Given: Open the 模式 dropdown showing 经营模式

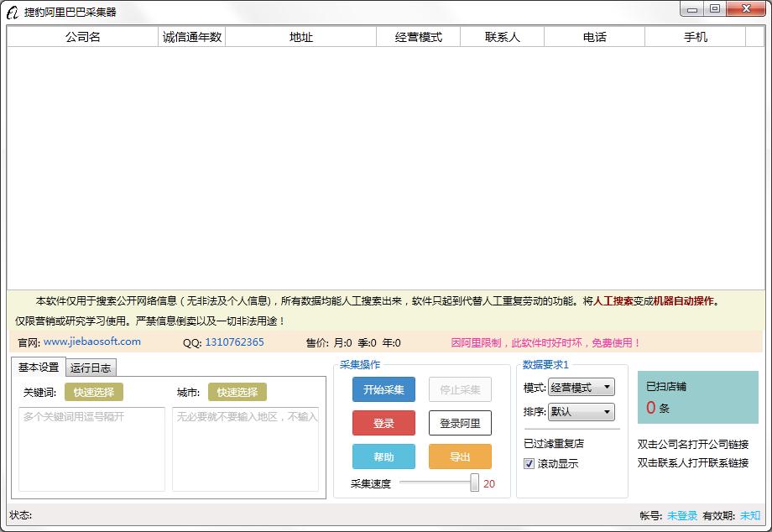Looking at the screenshot, I should pos(582,388).
